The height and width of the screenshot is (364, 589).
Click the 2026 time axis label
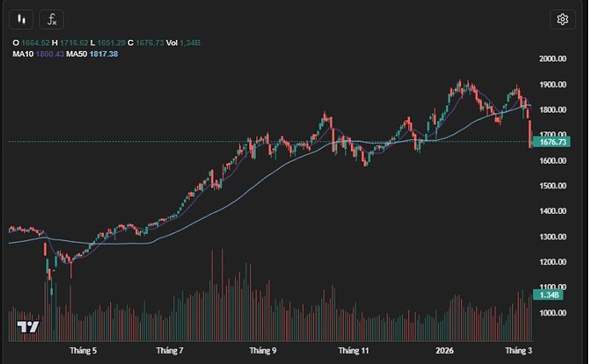click(x=445, y=350)
